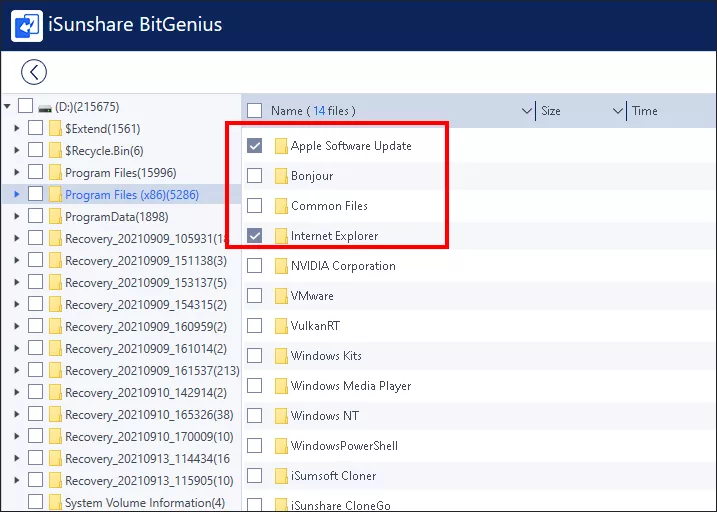Viewport: 717px width, 512px height.
Task: Click the VulkanRT folder icon
Action: (281, 326)
